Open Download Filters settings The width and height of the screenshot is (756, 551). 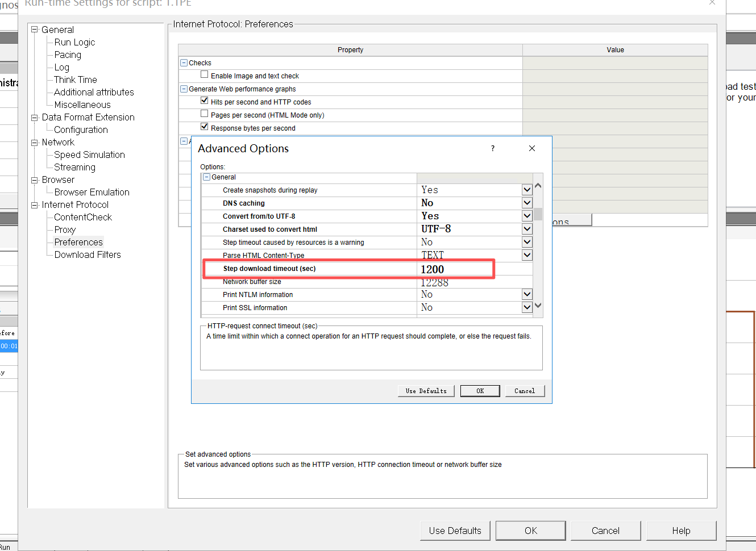(x=88, y=254)
